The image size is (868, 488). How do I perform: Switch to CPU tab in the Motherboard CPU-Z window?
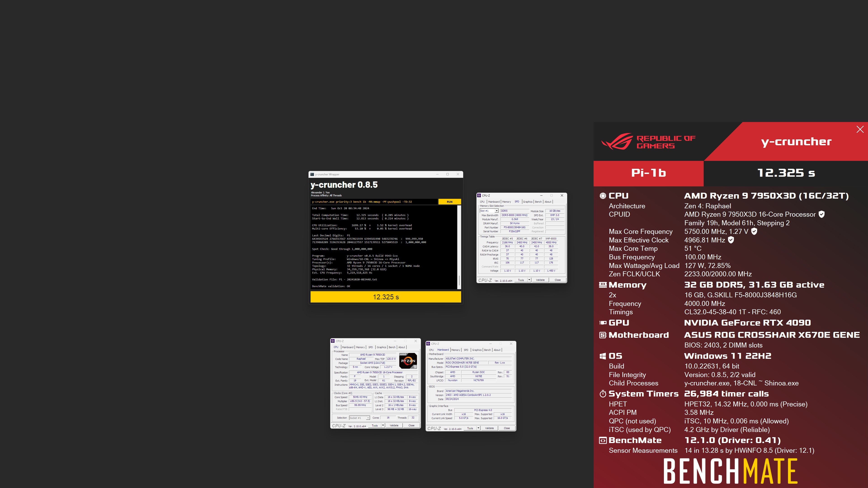tap(431, 350)
